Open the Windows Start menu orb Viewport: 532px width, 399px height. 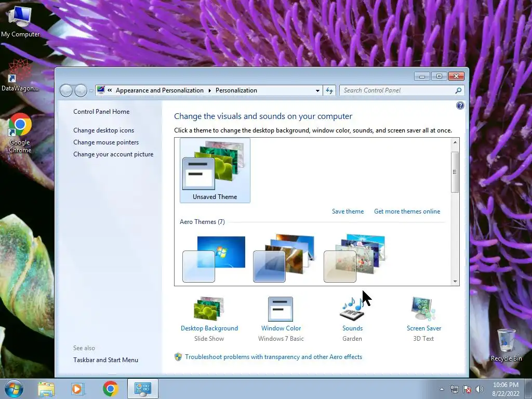point(14,389)
